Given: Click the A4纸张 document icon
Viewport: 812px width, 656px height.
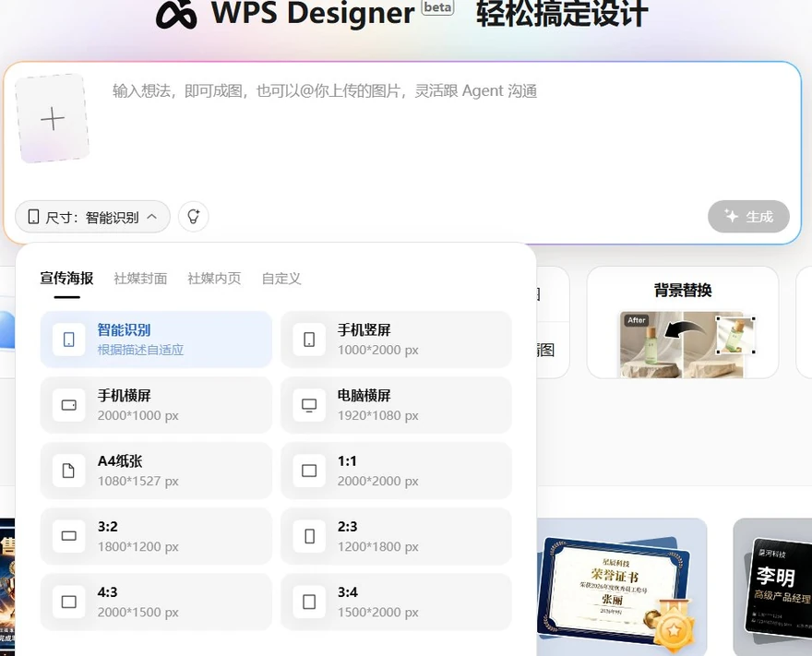Looking at the screenshot, I should click(x=69, y=471).
